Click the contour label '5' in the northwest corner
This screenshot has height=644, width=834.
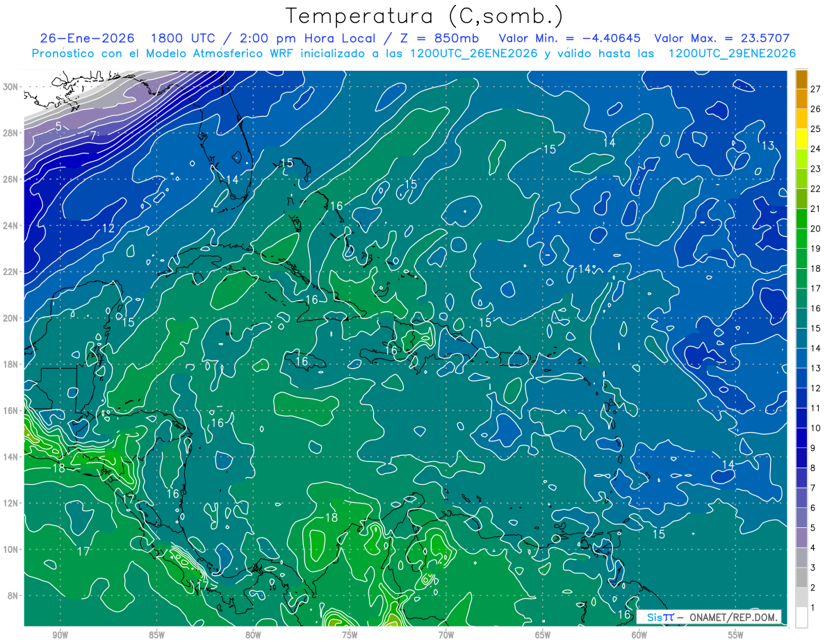[58, 126]
